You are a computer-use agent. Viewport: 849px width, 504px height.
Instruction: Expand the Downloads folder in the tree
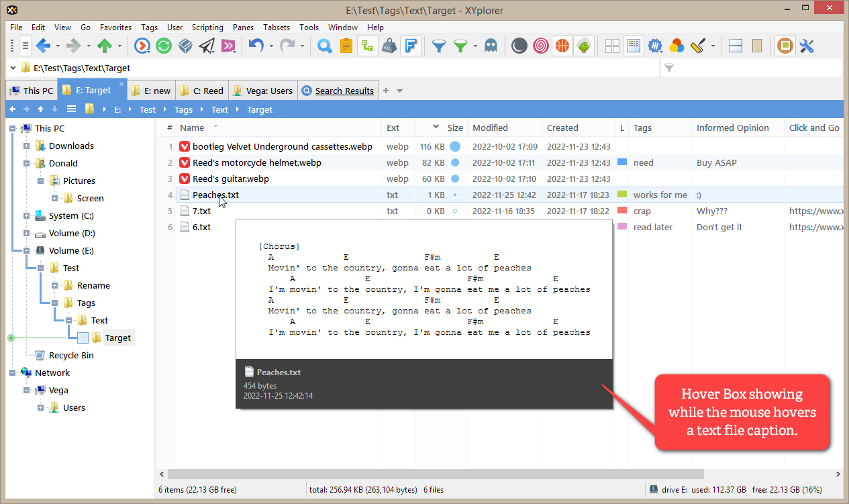click(27, 146)
